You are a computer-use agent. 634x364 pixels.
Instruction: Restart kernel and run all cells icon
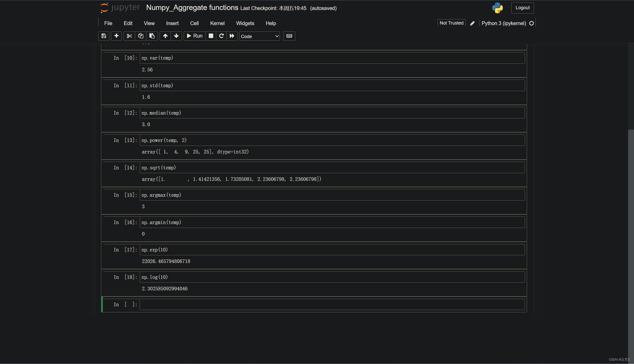232,36
